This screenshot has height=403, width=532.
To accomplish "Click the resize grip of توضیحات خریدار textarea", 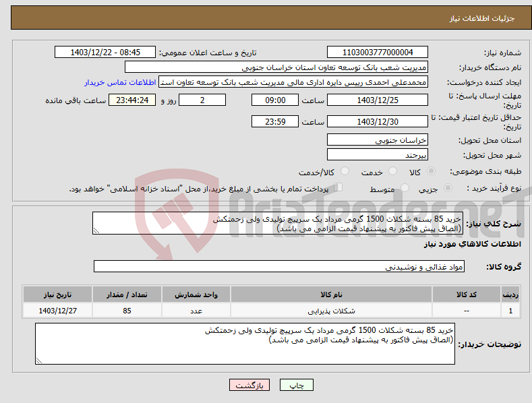I will (x=39, y=361).
